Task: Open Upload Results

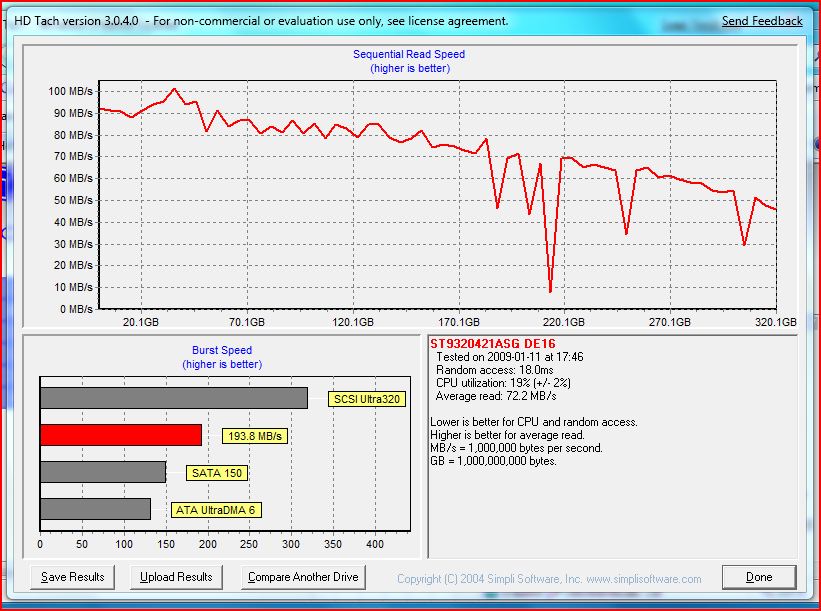Action: pyautogui.click(x=176, y=577)
